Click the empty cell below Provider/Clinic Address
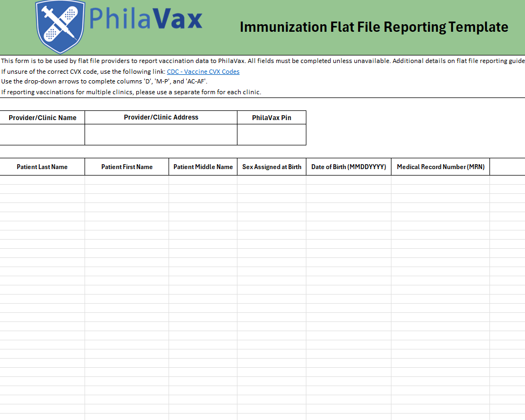Image resolution: width=525 pixels, height=420 pixels. [160, 135]
